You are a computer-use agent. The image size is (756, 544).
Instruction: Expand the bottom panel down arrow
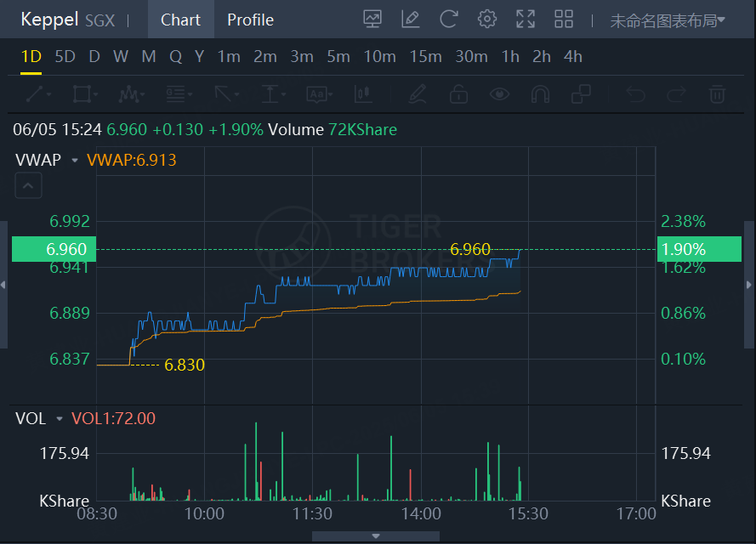376,535
